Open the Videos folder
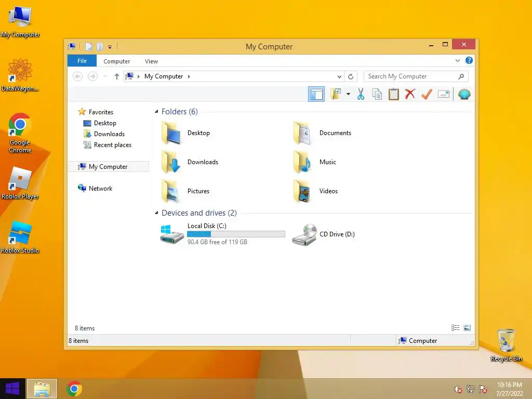The image size is (532, 399). pyautogui.click(x=315, y=191)
